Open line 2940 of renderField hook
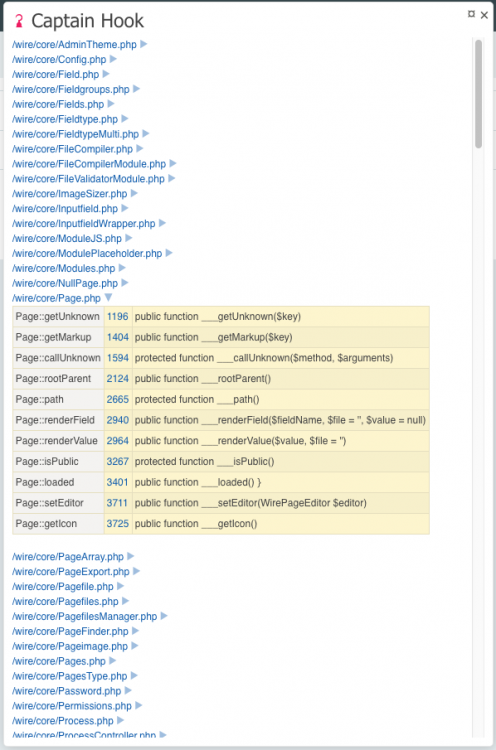496x750 pixels. [x=118, y=420]
